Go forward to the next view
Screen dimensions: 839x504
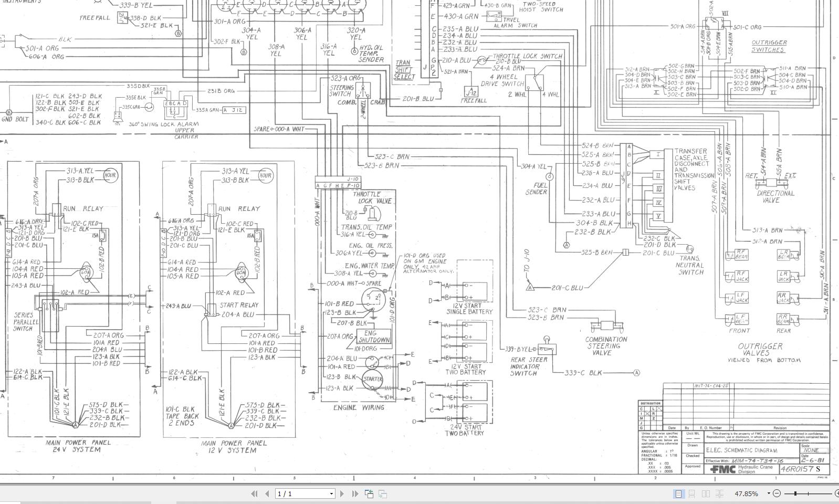383,493
